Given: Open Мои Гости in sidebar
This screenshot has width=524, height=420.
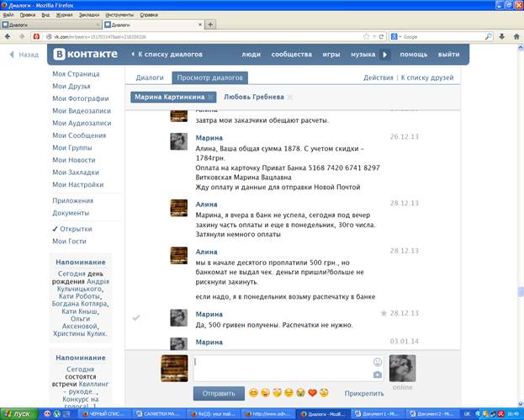Looking at the screenshot, I should click(x=69, y=241).
